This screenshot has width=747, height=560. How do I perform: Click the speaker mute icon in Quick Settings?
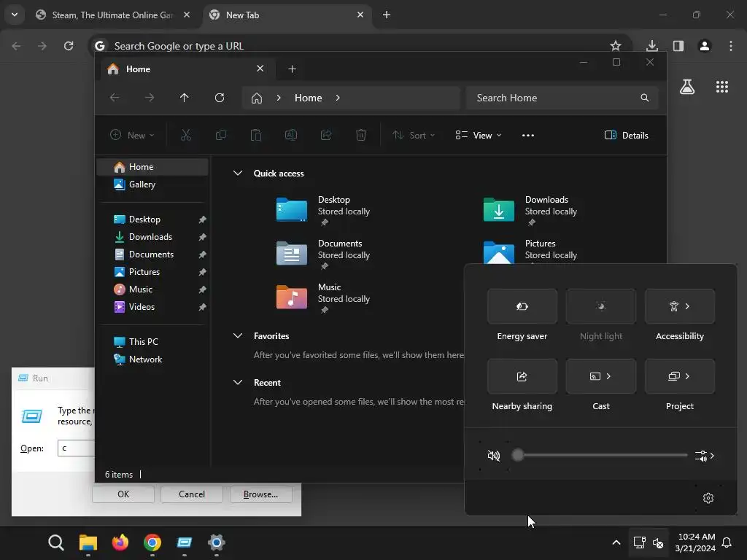[x=494, y=456]
